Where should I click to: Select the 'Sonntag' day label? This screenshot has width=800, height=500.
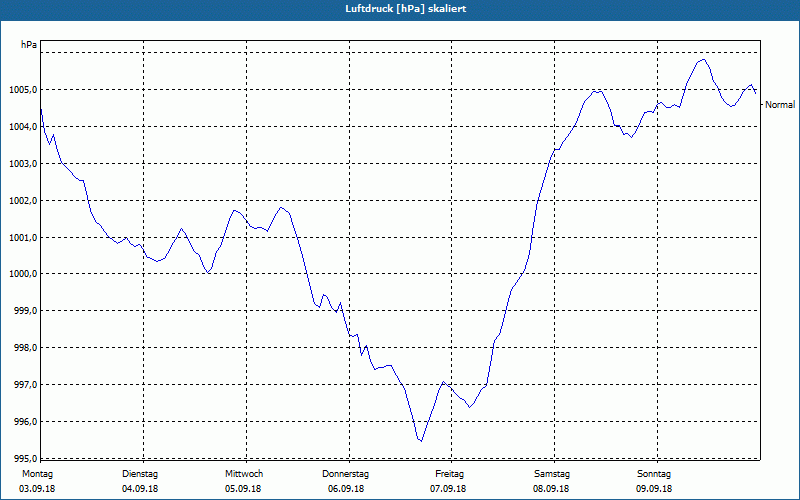(x=654, y=474)
